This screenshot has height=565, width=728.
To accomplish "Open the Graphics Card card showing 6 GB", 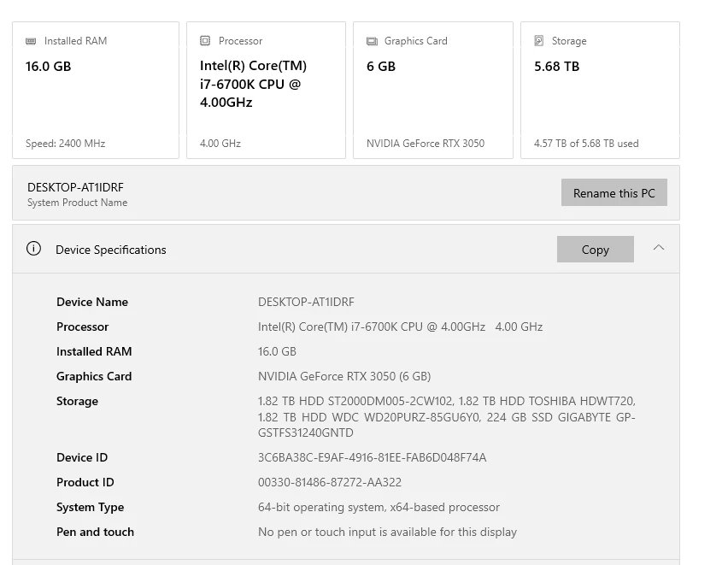I will [x=433, y=90].
